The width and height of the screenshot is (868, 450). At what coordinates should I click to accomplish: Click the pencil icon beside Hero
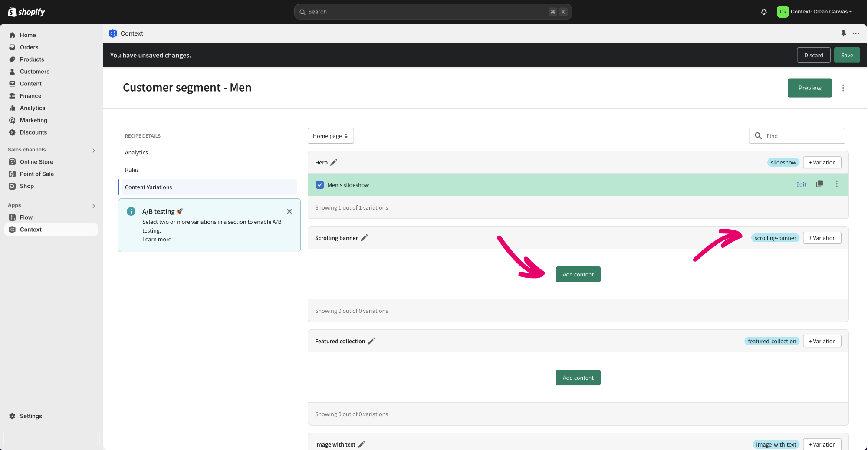point(334,162)
